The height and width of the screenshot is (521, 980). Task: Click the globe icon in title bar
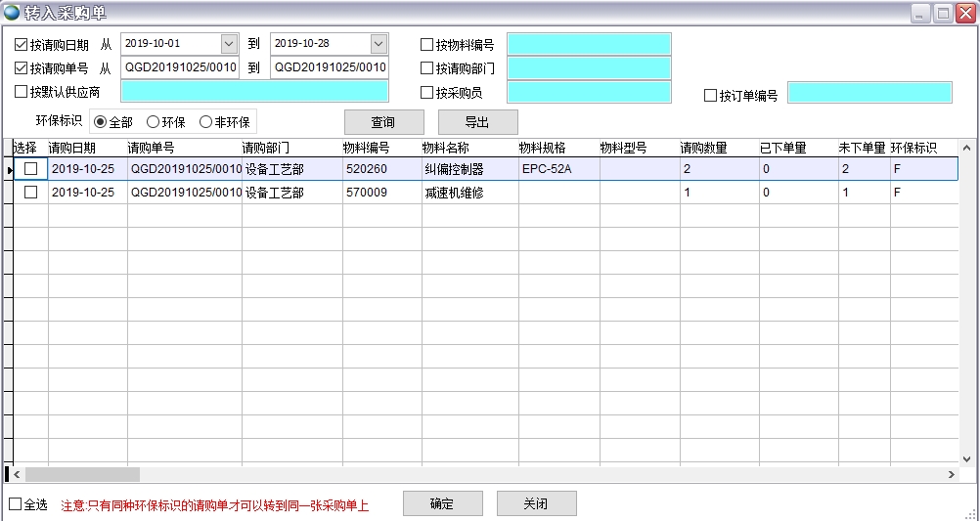click(12, 13)
